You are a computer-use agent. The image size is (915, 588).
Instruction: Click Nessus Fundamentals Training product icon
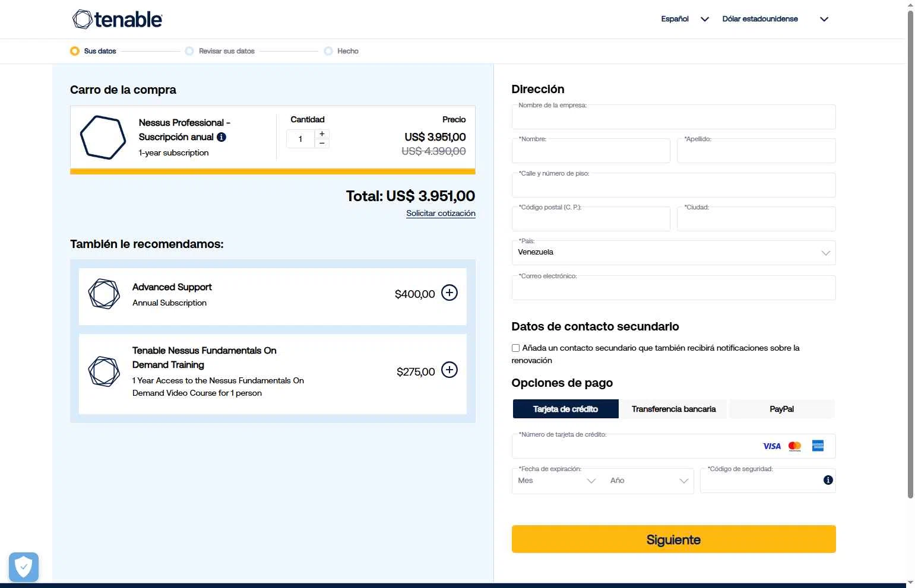[104, 371]
